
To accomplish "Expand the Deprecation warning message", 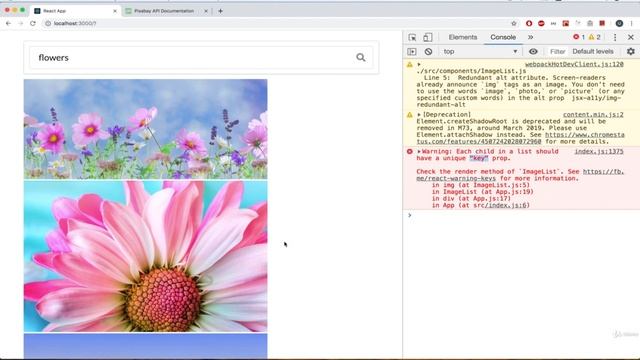I will click(x=419, y=115).
